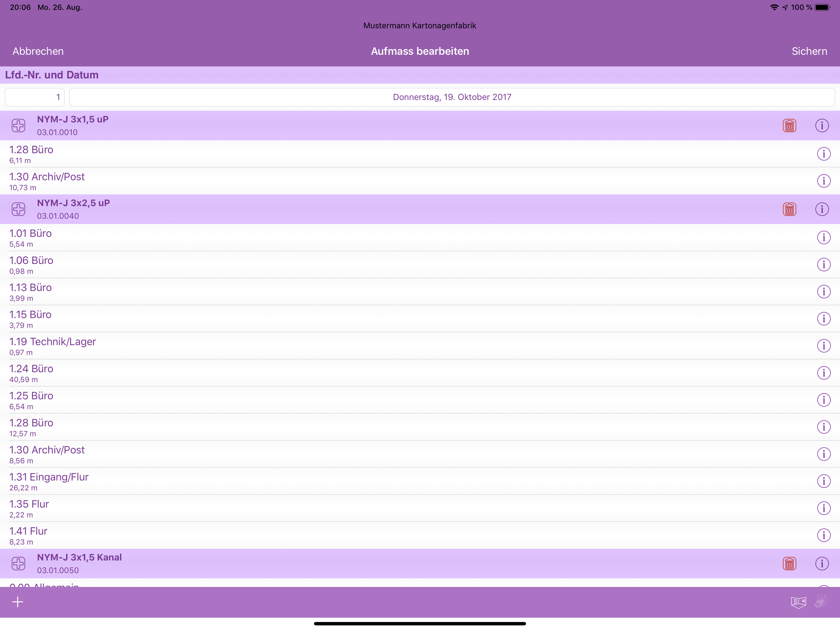Cancel editing with Abbrechen

pyautogui.click(x=38, y=51)
